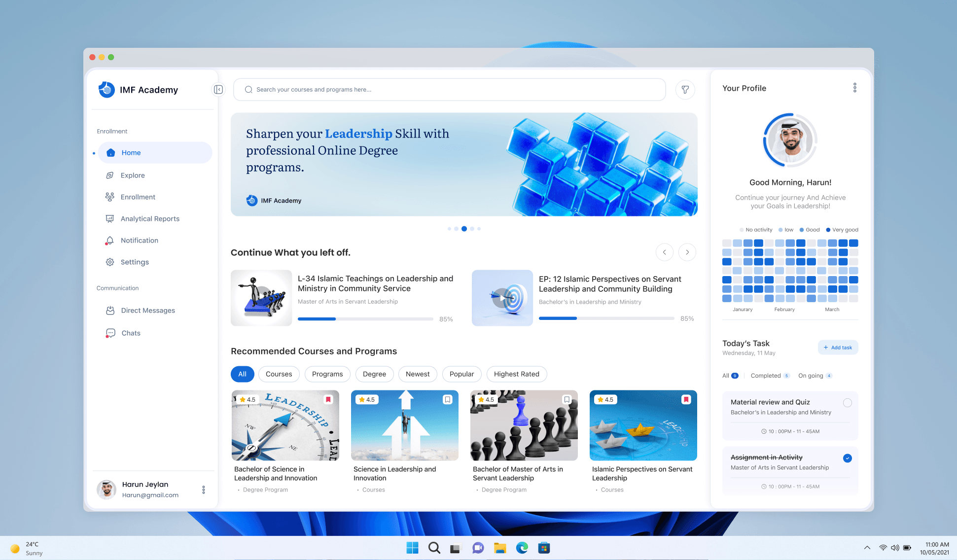This screenshot has height=560, width=957.
Task: Open the search filter funnel icon
Action: pyautogui.click(x=685, y=89)
